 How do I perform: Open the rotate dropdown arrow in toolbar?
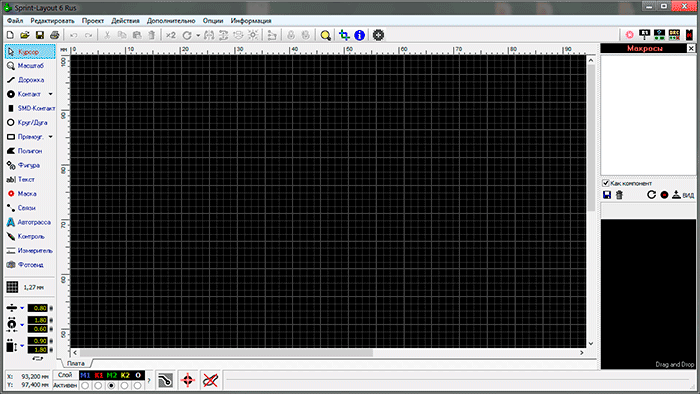tap(198, 36)
